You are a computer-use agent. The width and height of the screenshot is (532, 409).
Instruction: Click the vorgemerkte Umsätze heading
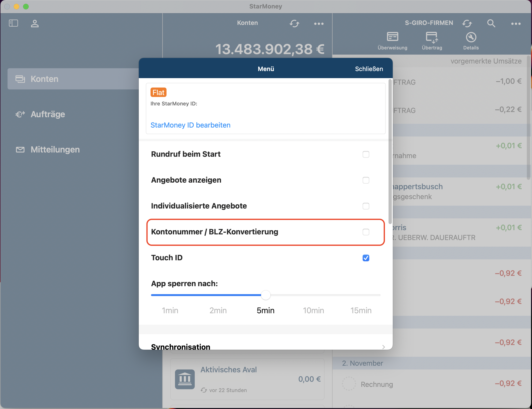486,61
